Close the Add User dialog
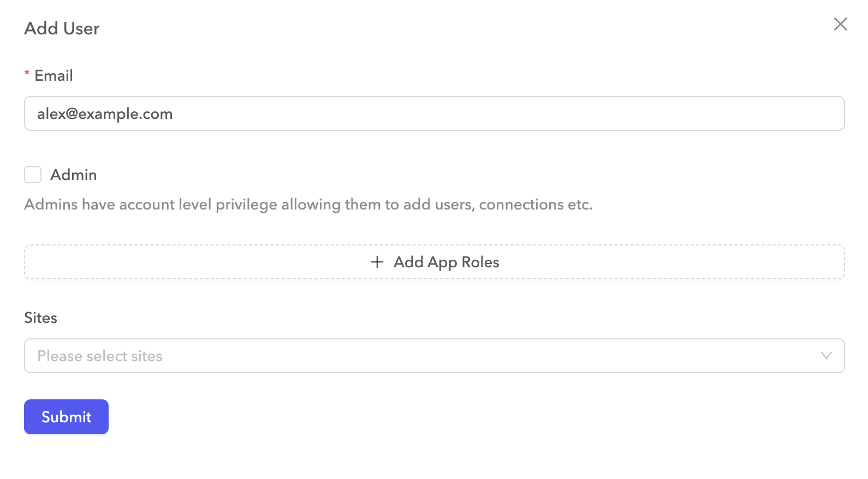868x479 pixels. [840, 24]
